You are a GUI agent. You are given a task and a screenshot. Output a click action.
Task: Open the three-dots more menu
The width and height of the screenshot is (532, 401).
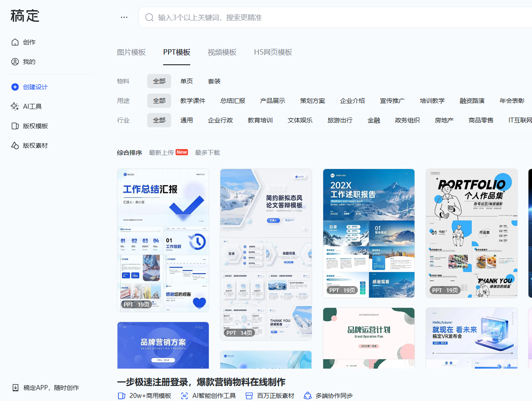[x=124, y=17]
